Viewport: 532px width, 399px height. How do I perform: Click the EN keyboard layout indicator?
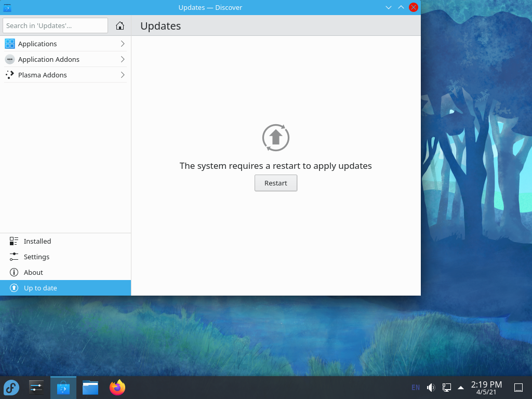pyautogui.click(x=416, y=388)
